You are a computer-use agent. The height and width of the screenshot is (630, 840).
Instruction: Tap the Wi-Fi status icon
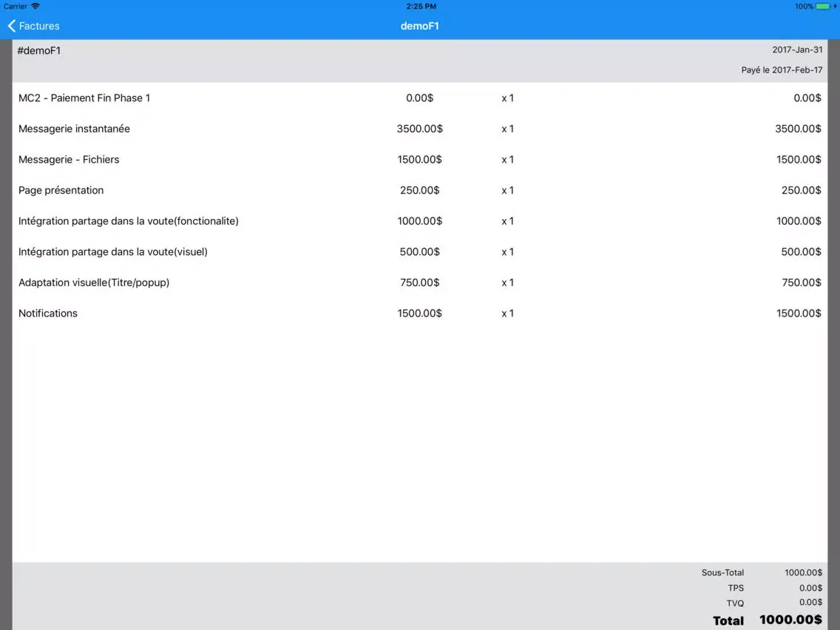point(35,7)
